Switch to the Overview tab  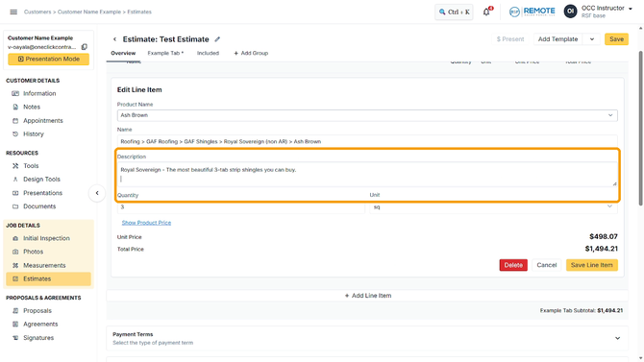pos(123,54)
